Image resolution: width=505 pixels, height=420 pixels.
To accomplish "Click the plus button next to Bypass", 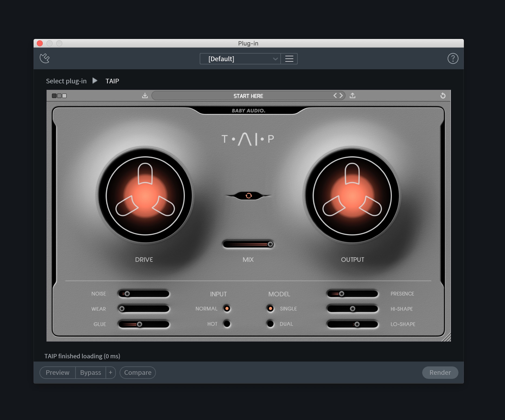I will 110,373.
